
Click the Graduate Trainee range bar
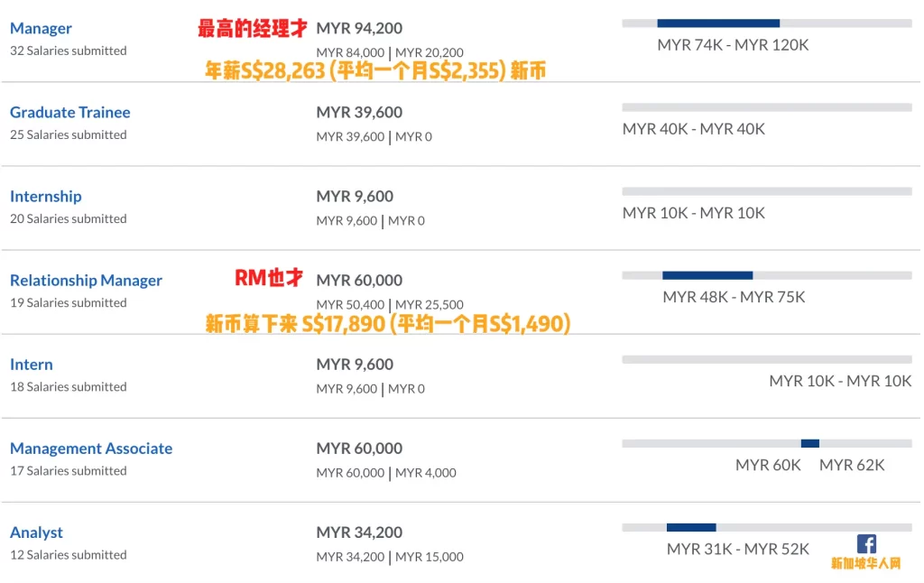click(x=767, y=107)
